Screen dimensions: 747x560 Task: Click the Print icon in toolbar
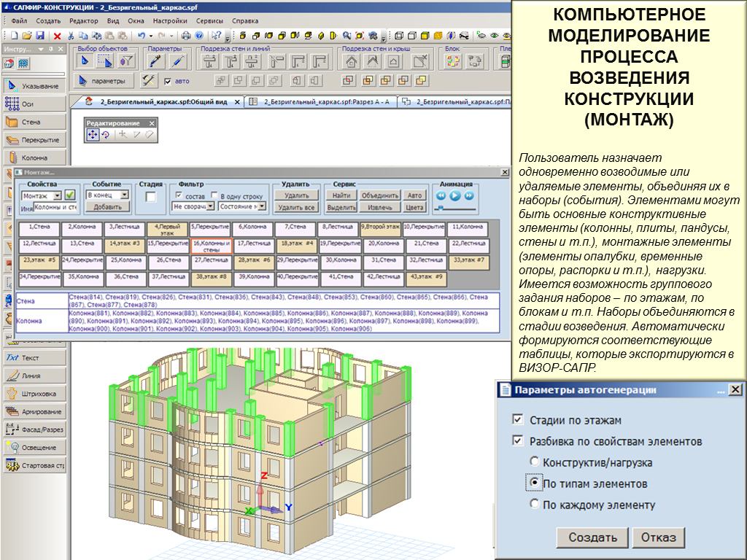(x=186, y=35)
